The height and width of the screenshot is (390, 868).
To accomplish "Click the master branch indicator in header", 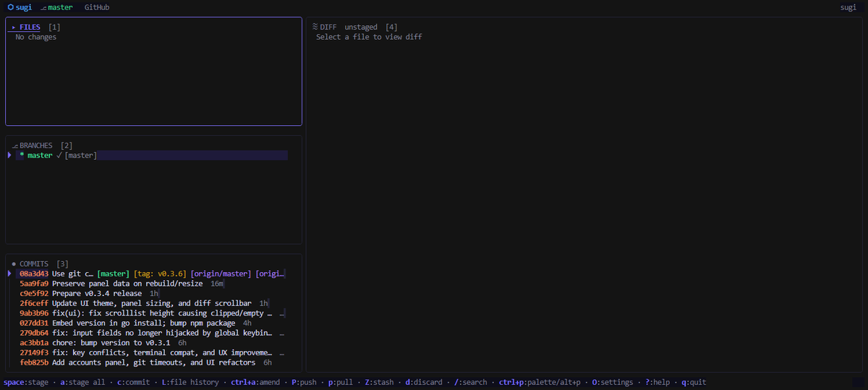I will [x=56, y=7].
